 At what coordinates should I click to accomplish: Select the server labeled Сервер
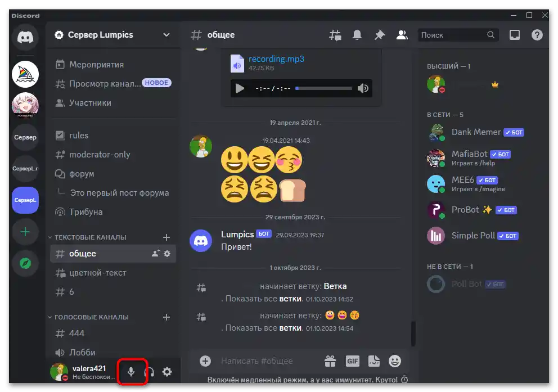click(25, 137)
